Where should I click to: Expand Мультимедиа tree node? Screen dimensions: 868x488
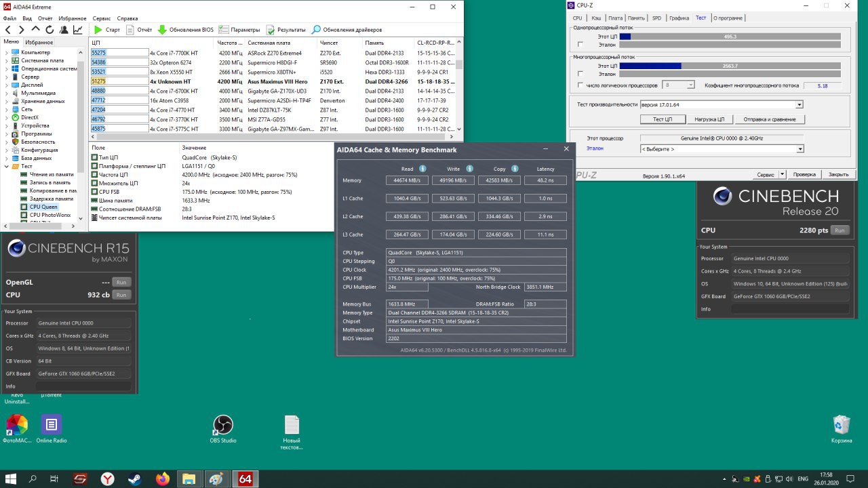(x=7, y=93)
